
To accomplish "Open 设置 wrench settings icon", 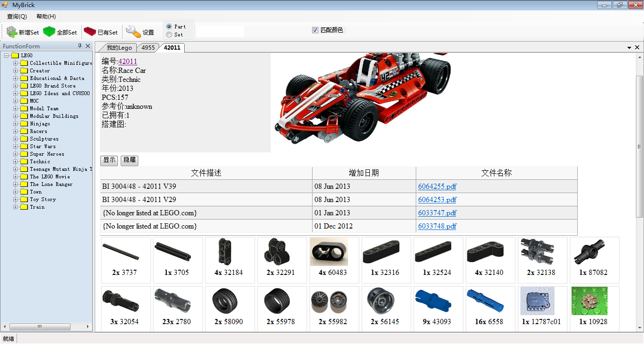I will click(133, 32).
